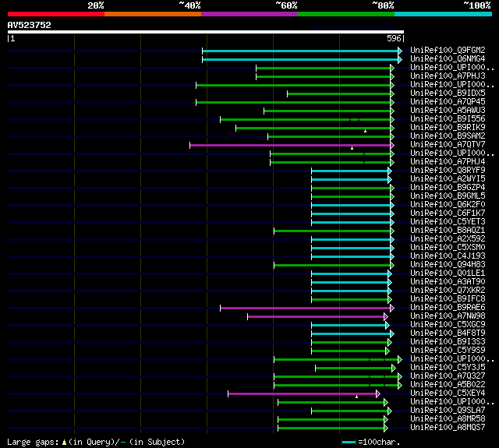Click the yellow query gap marker on B9RIK9
Image resolution: width=499 pixels, height=448 pixels.
point(366,131)
